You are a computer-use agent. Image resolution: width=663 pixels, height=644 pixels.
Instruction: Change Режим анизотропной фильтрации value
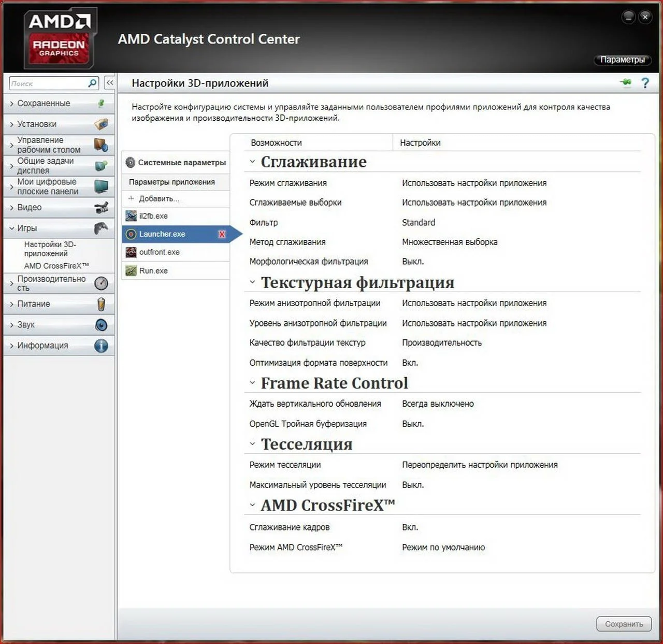(x=474, y=303)
